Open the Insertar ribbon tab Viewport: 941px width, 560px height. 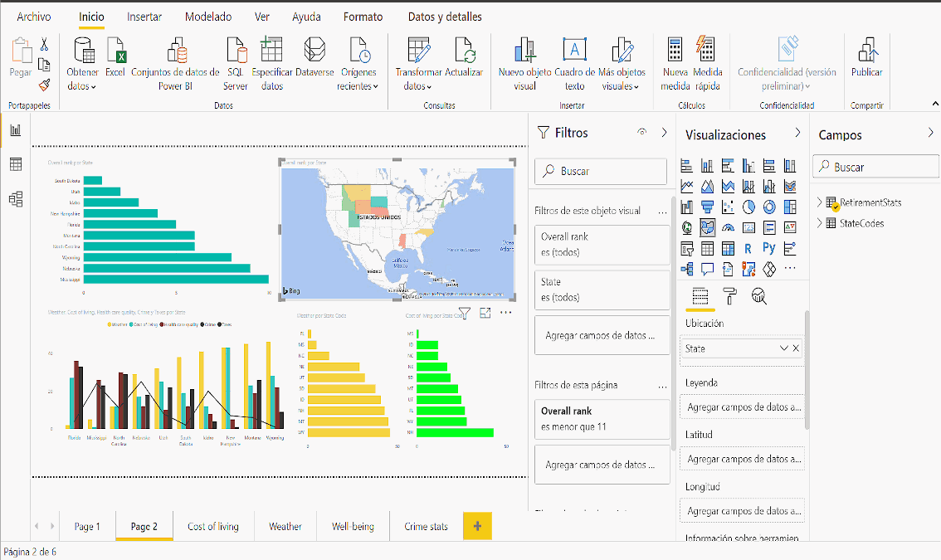(x=144, y=17)
